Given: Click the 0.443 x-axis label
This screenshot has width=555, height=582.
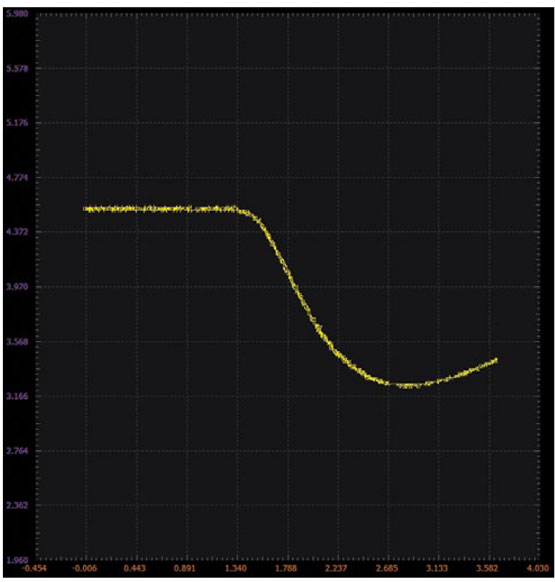Looking at the screenshot, I should (x=135, y=568).
